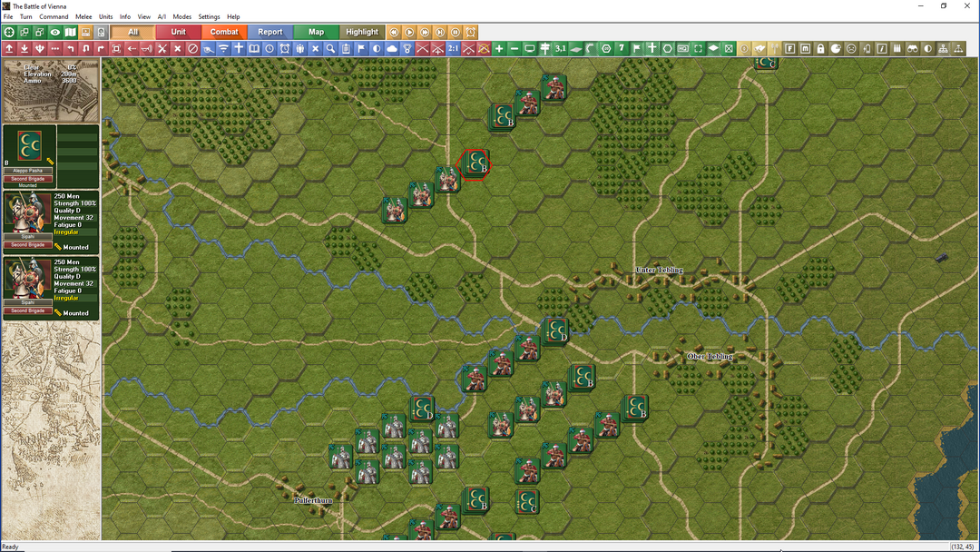Image resolution: width=980 pixels, height=552 pixels.
Task: Toggle the Highlight toolbar tab
Action: tap(362, 32)
